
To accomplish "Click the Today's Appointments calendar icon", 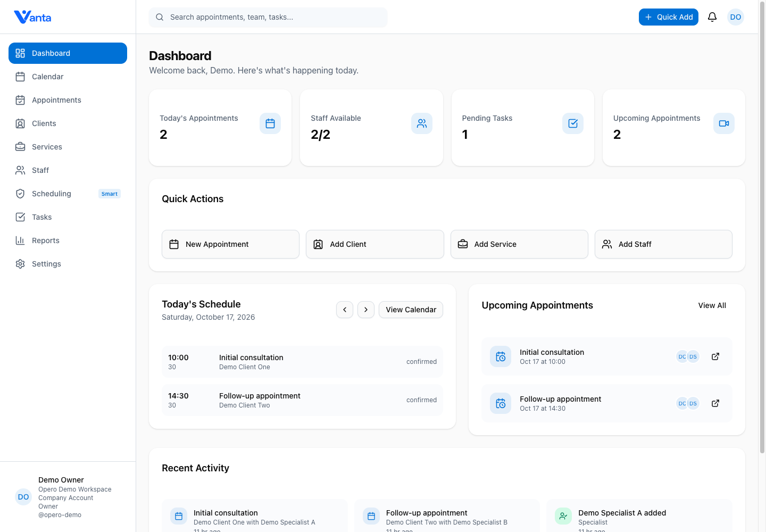I will (270, 123).
